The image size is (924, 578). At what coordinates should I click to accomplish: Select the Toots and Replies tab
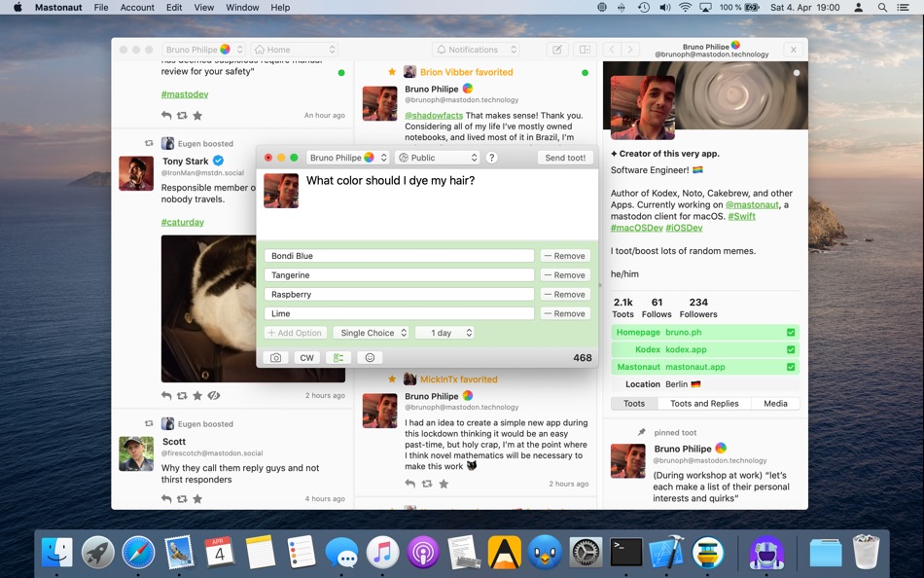(704, 404)
